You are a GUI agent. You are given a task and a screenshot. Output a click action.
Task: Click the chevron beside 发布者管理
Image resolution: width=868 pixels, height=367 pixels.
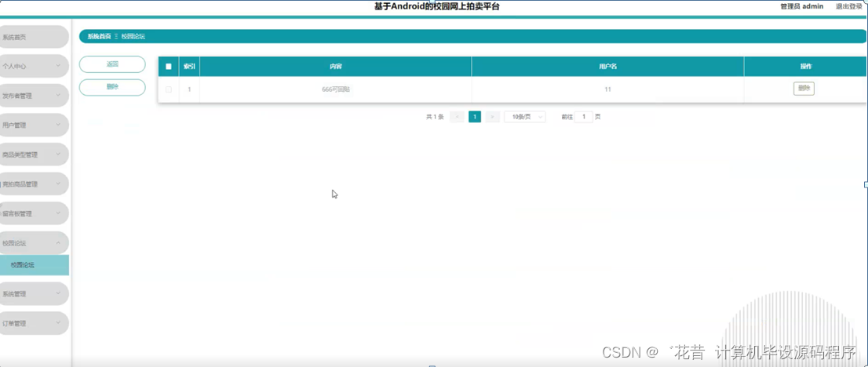[58, 95]
